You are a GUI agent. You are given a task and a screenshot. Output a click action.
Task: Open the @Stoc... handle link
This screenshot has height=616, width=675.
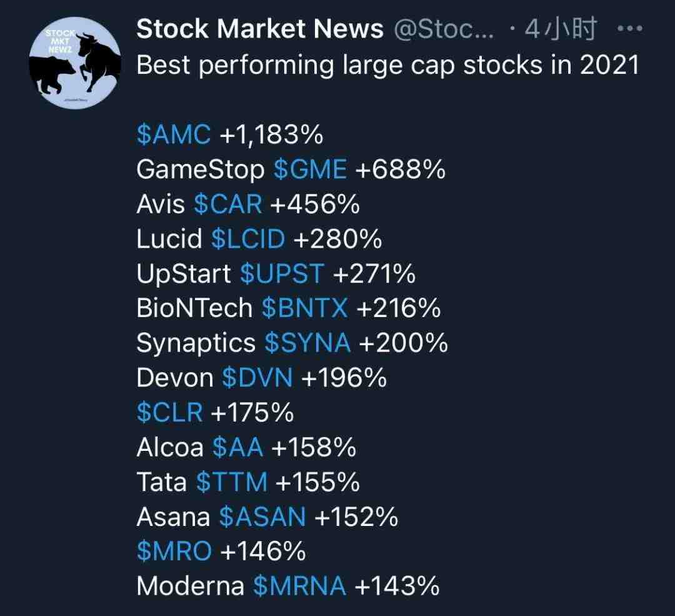[444, 29]
